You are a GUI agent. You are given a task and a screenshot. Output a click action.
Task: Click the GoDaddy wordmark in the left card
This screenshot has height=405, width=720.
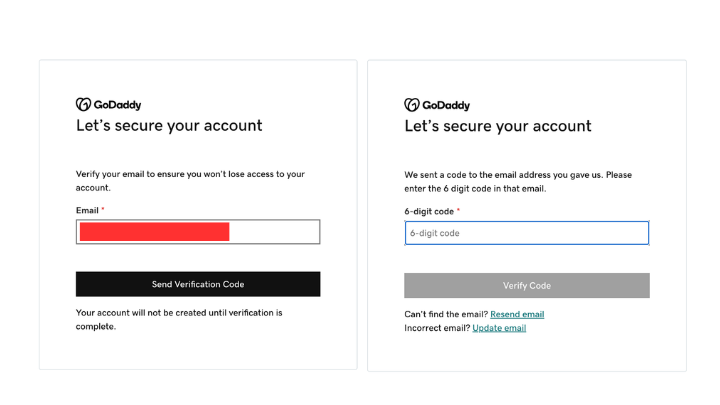pyautogui.click(x=118, y=105)
